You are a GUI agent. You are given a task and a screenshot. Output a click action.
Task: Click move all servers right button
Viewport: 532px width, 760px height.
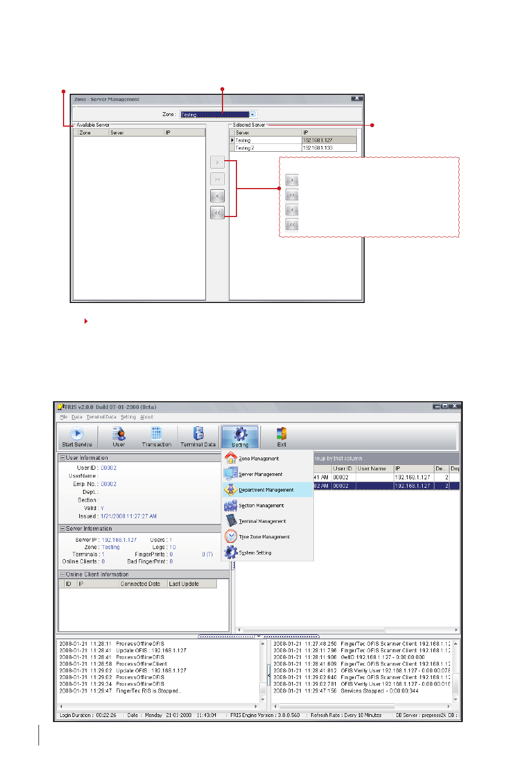click(217, 179)
